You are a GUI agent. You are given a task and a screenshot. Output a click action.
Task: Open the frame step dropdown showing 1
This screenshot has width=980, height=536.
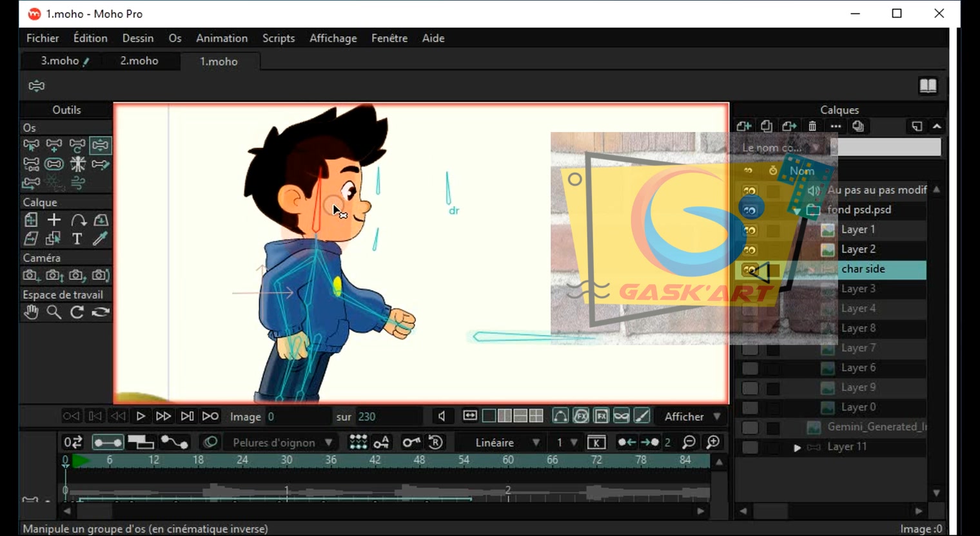pos(567,443)
